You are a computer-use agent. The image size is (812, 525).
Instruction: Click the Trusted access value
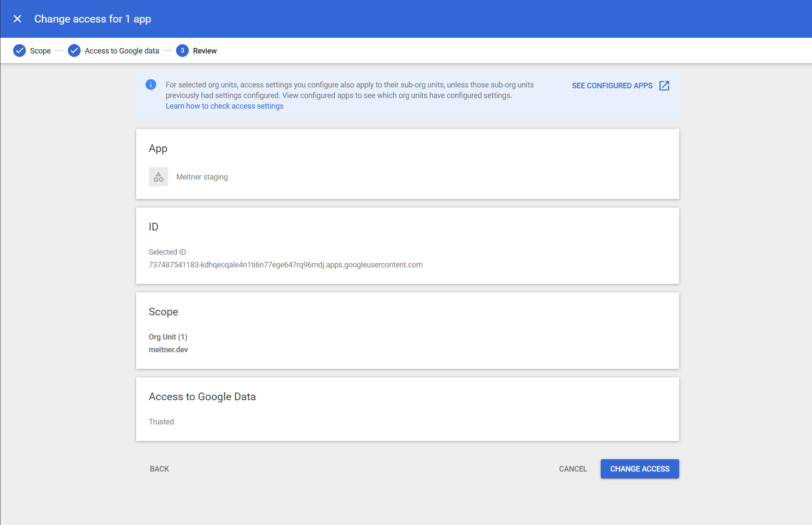tap(161, 422)
